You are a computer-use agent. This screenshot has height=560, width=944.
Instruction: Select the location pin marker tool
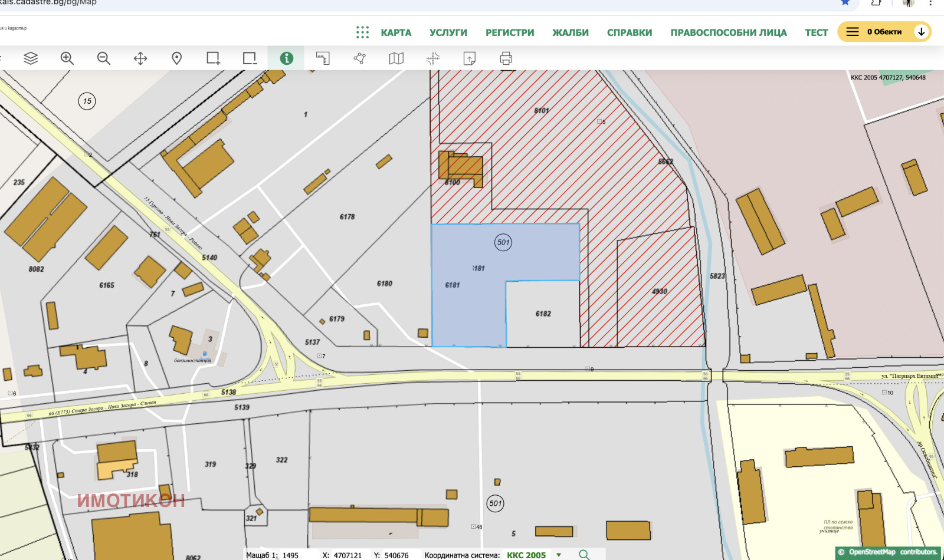pos(176,58)
